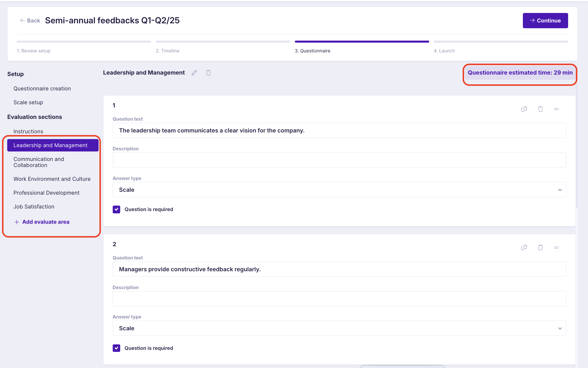Go back using the Back arrow link
Screen dimensions: 588x368
pos(30,20)
